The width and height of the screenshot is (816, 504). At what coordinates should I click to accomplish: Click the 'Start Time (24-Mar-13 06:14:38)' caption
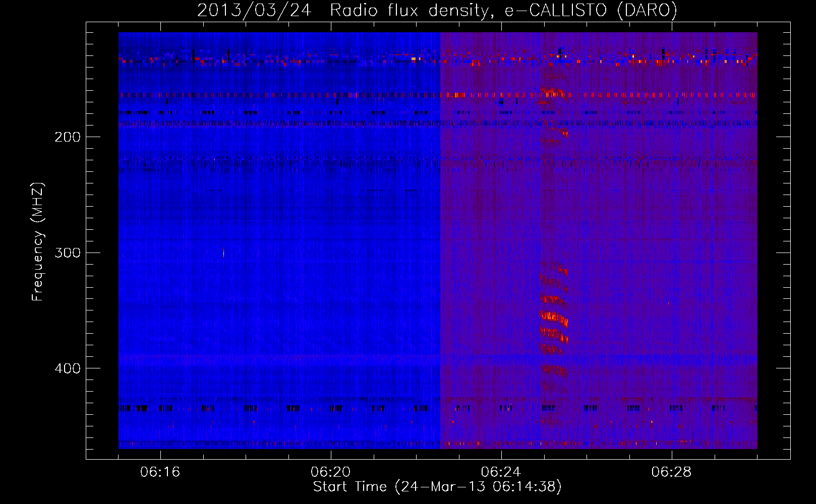(437, 487)
